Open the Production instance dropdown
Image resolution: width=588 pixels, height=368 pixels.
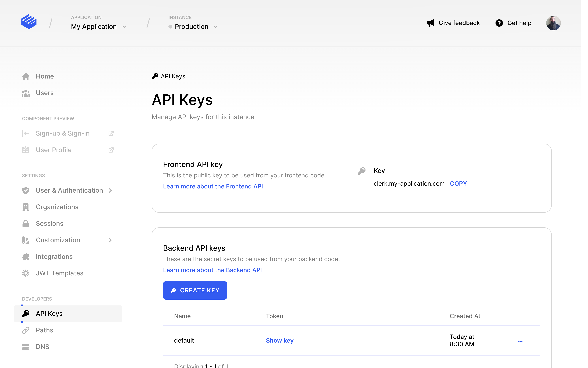[x=193, y=27]
